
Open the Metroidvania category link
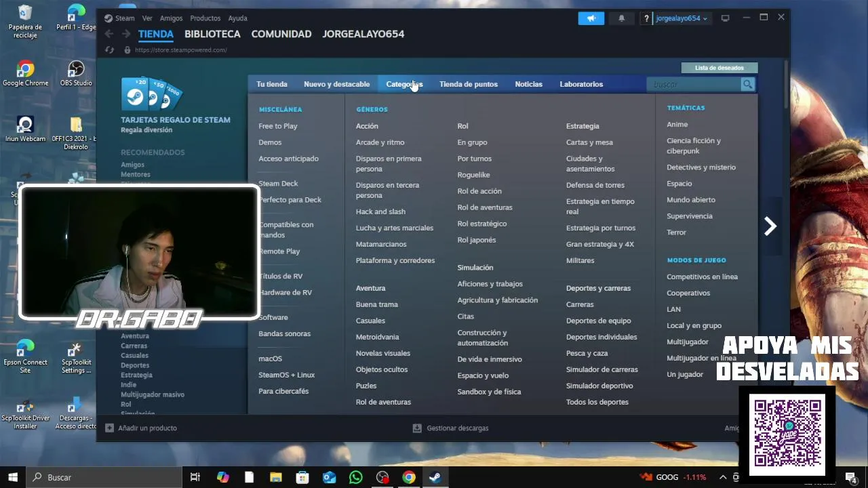point(377,337)
